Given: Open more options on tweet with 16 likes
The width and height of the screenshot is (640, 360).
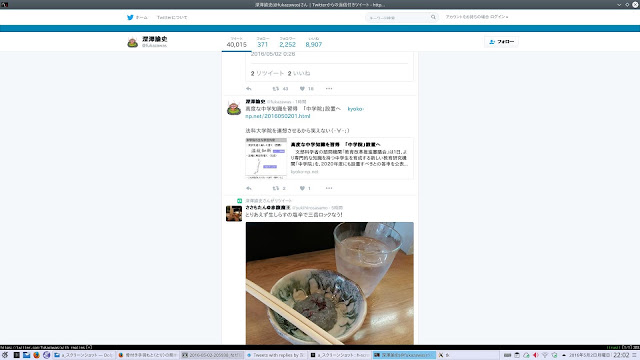Looking at the screenshot, I should coord(329,89).
